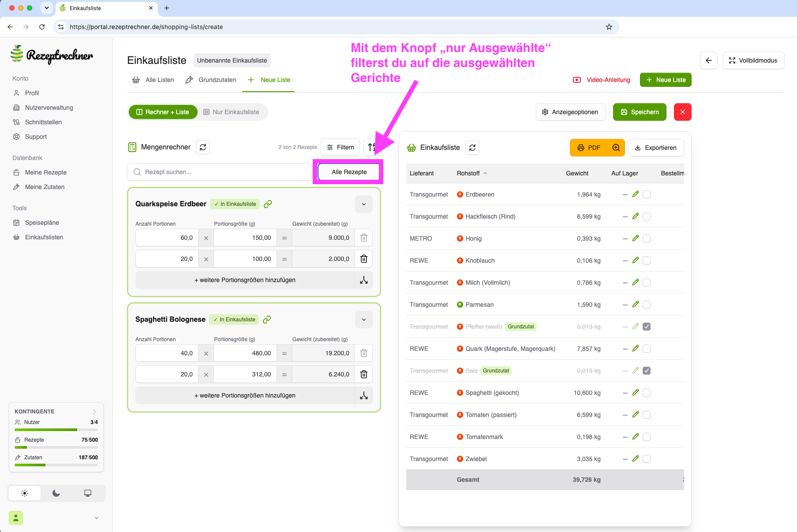Image resolution: width=797 pixels, height=532 pixels.
Task: Expand the Kontingente panel arrow
Action: click(x=94, y=411)
